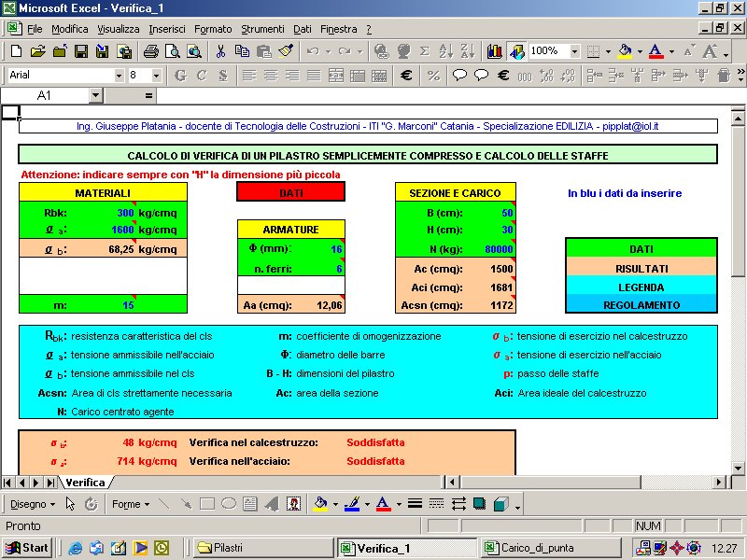The height and width of the screenshot is (560, 747).
Task: Open the font size dropdown
Action: pyautogui.click(x=156, y=76)
